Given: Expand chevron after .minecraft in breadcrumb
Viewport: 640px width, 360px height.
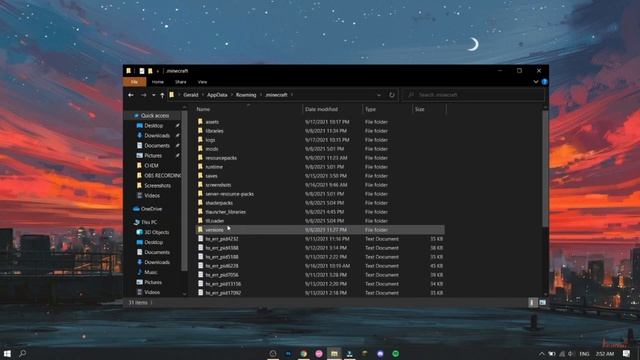Looking at the screenshot, I should (x=292, y=95).
